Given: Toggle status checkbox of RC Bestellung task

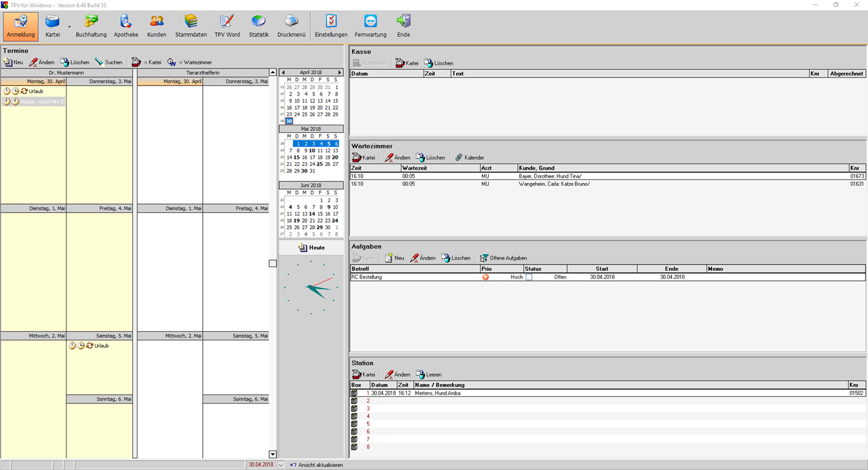Looking at the screenshot, I should (529, 277).
